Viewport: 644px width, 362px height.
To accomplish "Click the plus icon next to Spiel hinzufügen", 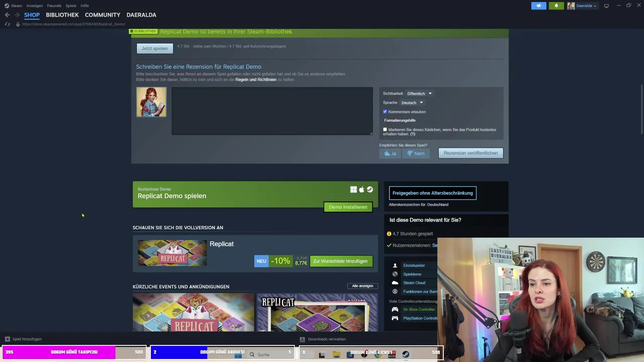I will (x=7, y=339).
